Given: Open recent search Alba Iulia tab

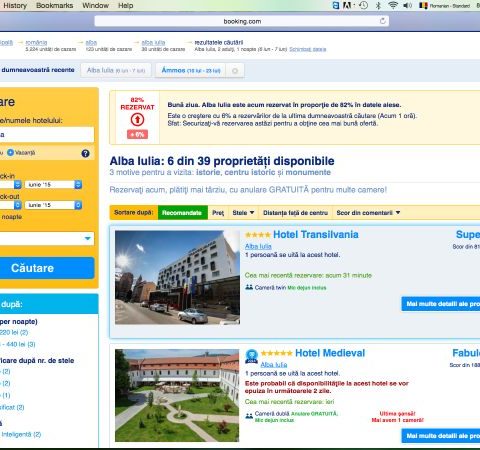Looking at the screenshot, I should tap(116, 70).
